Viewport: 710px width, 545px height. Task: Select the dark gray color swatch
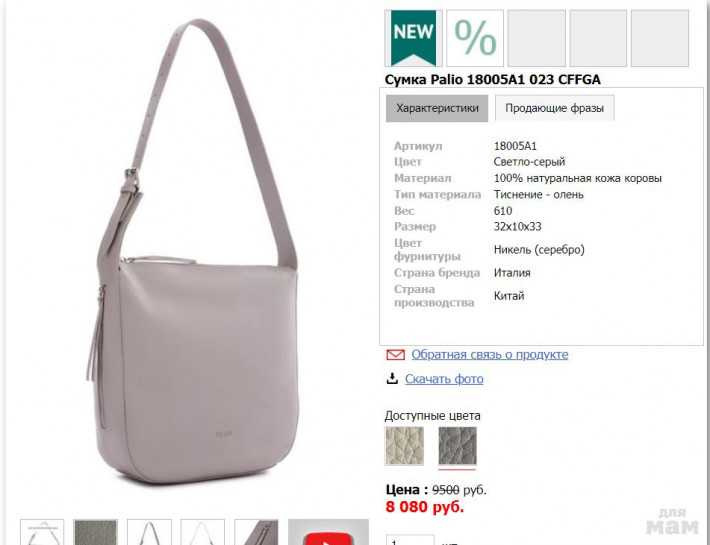pyautogui.click(x=457, y=446)
